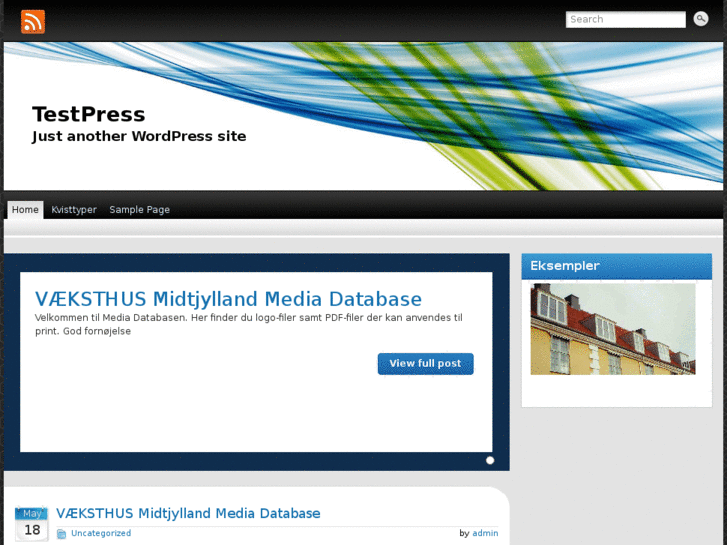Viewport: 727px width, 545px height.
Task: Click the May 18 calendar date icon
Action: (32, 524)
